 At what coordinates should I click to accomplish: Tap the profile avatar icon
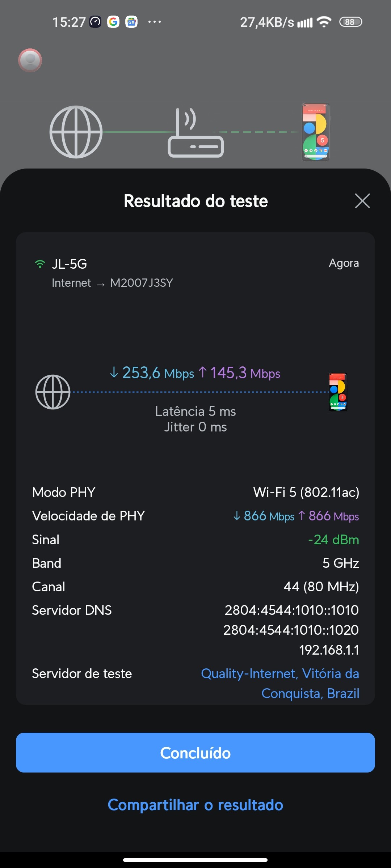(30, 60)
